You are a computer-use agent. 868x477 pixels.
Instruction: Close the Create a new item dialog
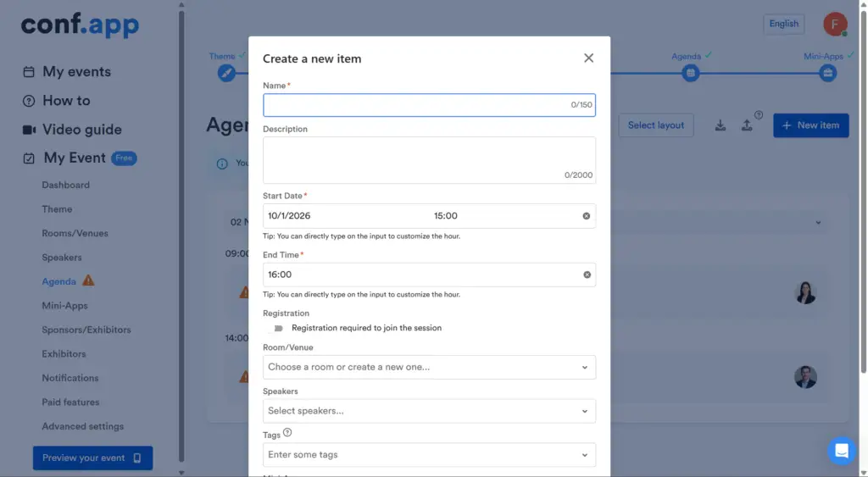[588, 58]
